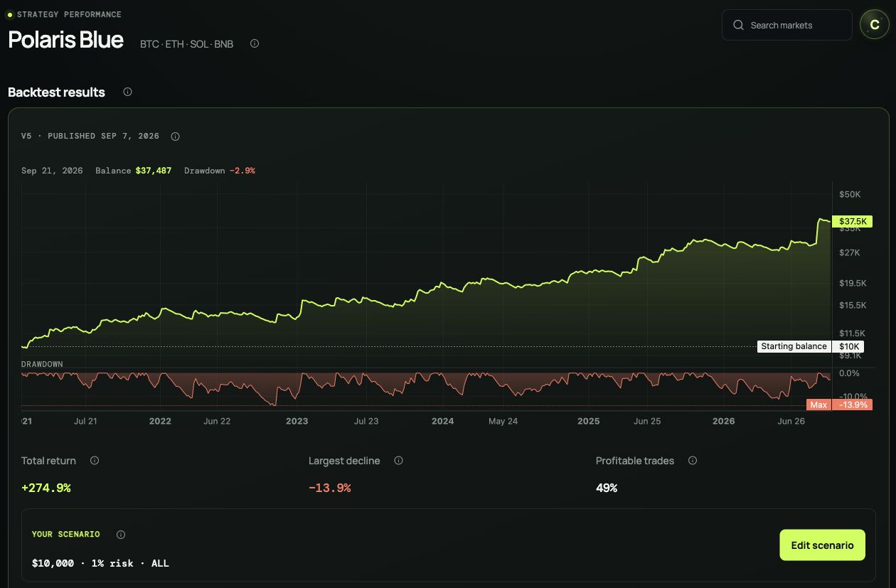Click the info icon next to Backtest results
This screenshot has width=896, height=588.
point(127,92)
